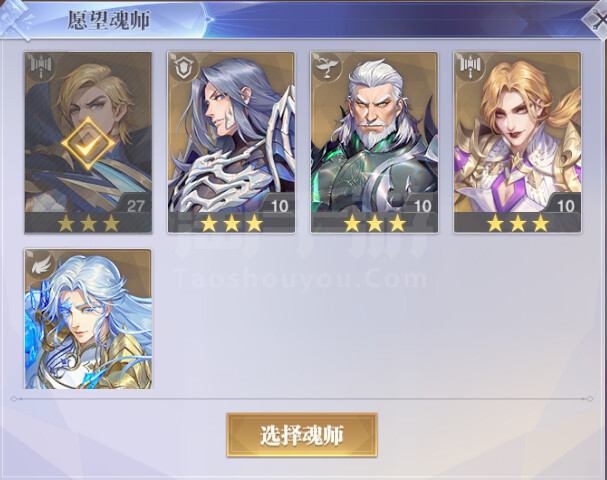The width and height of the screenshot is (607, 480).
Task: Click the shield defense icon on purple-haired hero
Action: [183, 67]
